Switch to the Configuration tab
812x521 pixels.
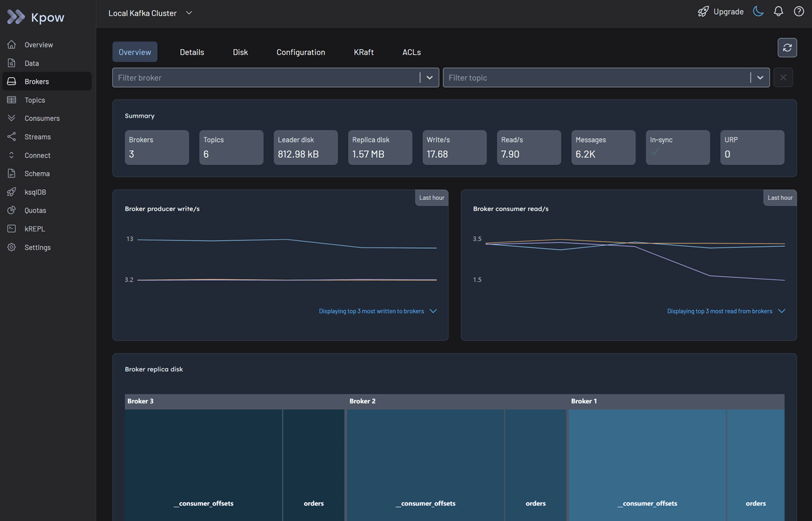tap(301, 52)
